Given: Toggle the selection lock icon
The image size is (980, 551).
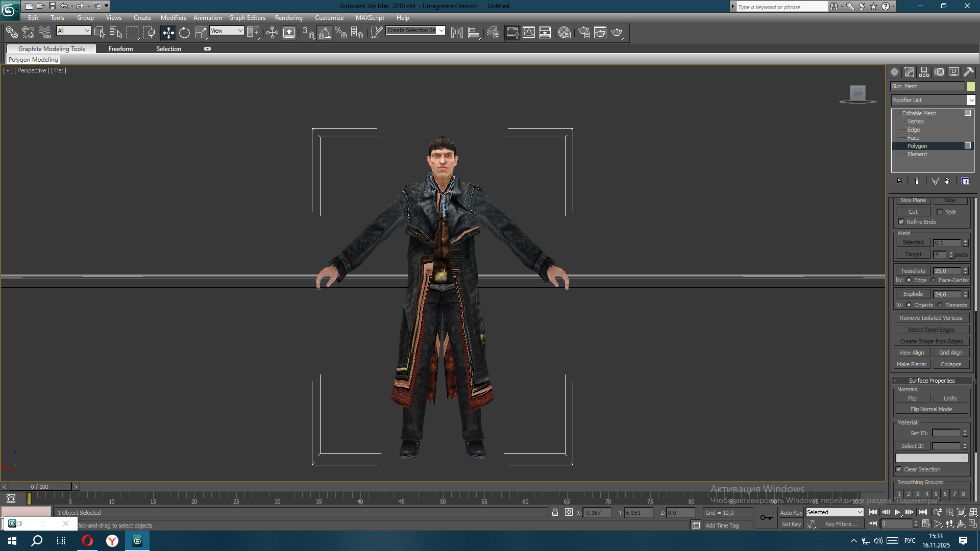Looking at the screenshot, I should [555, 512].
